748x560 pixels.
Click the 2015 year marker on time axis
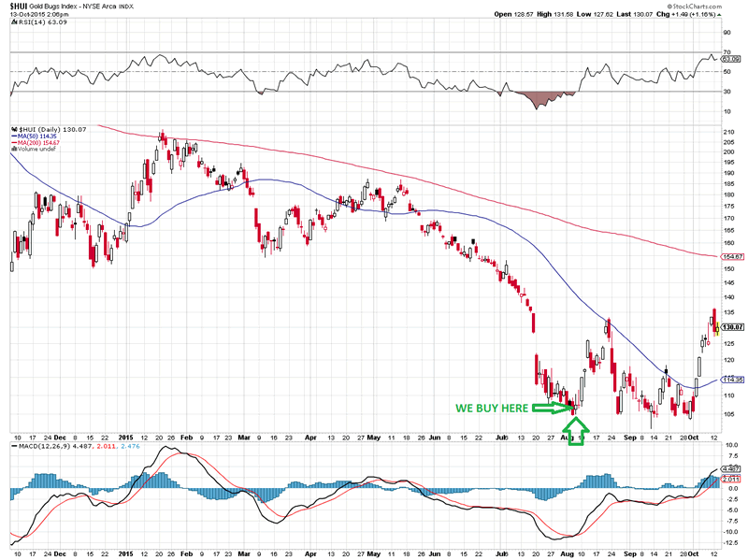click(128, 438)
